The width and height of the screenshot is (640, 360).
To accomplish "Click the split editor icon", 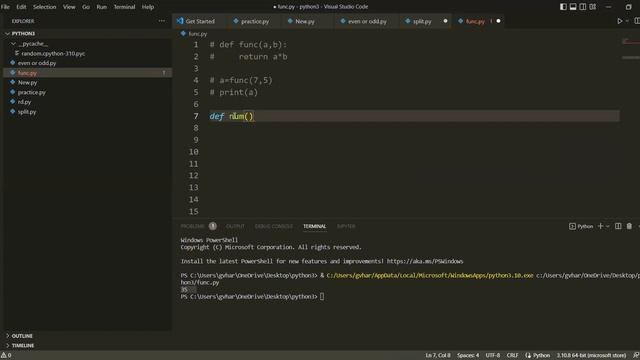I will click(636, 21).
